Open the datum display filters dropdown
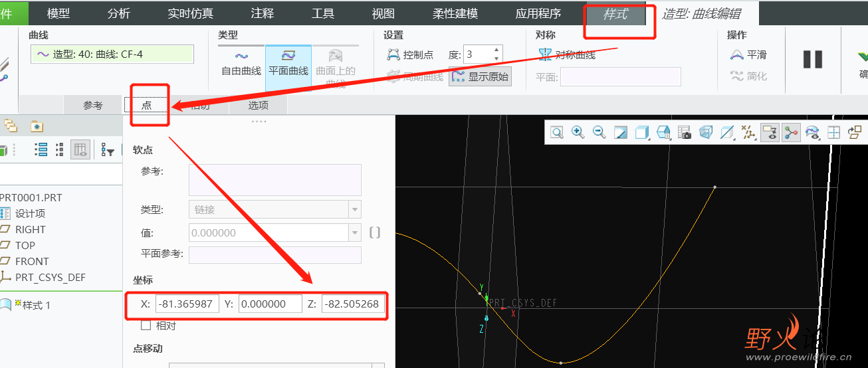Viewport: 868px width, 368px height. pyautogui.click(x=748, y=132)
